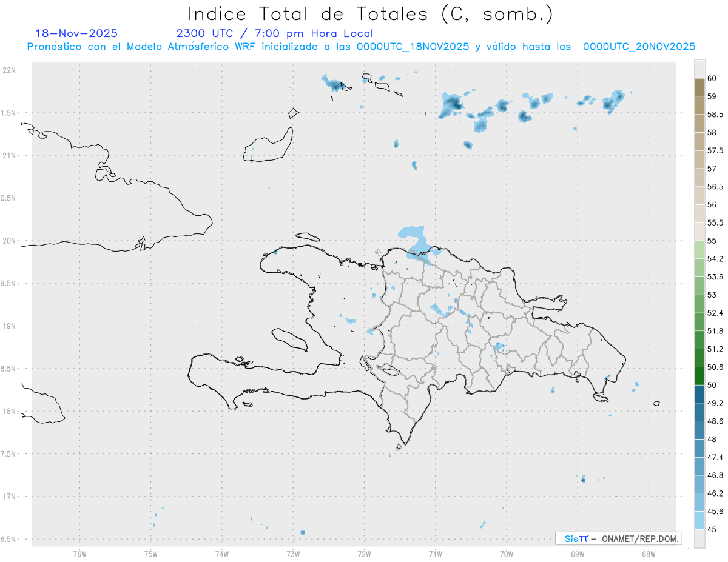Click the colorbar value "60"

pyautogui.click(x=712, y=78)
